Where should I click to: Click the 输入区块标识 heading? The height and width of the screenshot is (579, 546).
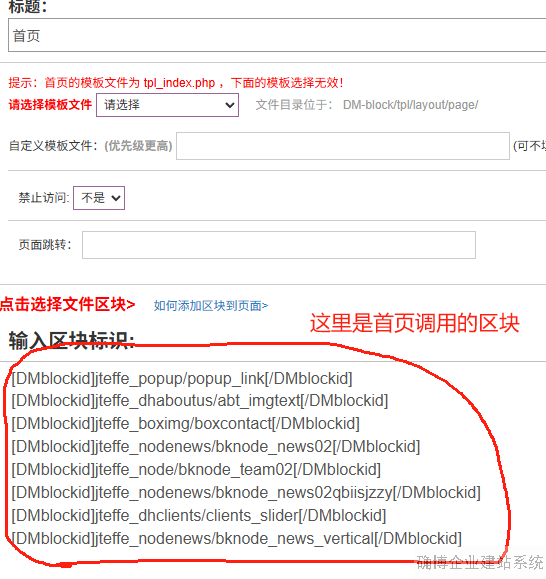click(x=72, y=340)
